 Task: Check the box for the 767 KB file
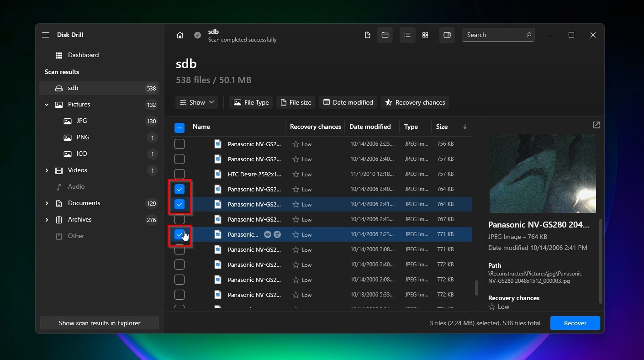click(x=179, y=219)
